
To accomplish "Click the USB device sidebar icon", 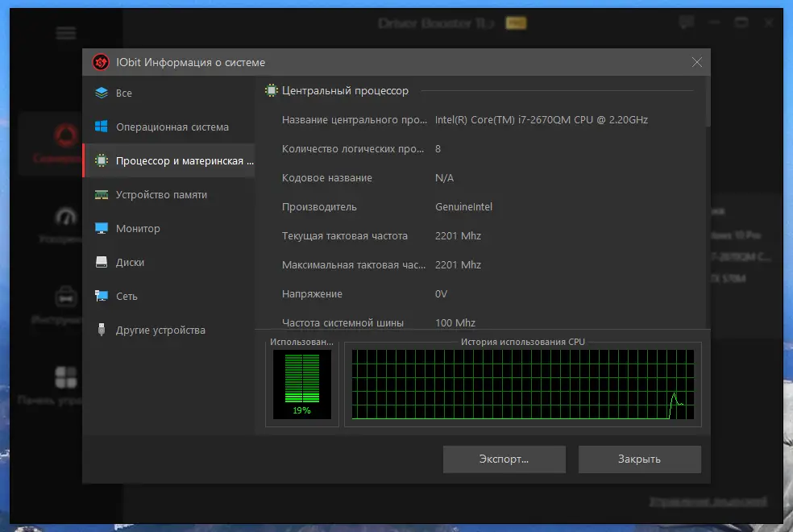I will (x=102, y=330).
